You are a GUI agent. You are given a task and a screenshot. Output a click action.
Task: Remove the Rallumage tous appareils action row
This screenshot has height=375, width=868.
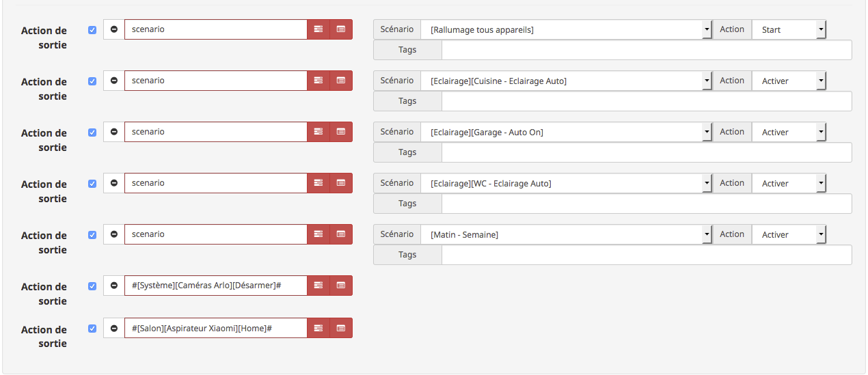pyautogui.click(x=114, y=29)
